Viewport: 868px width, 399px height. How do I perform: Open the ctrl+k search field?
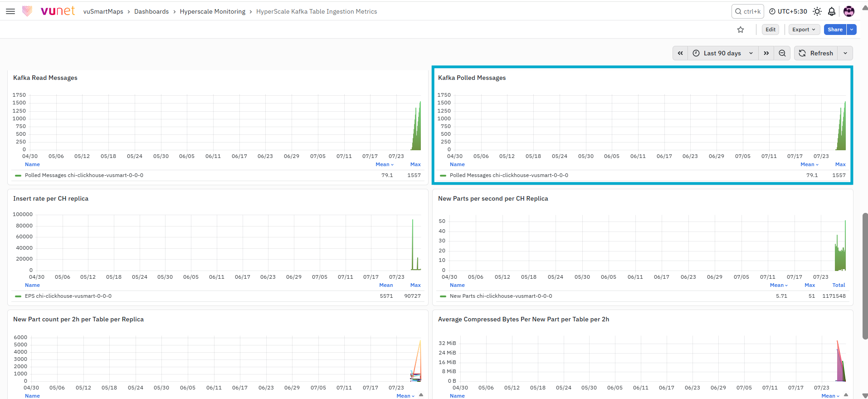point(748,11)
